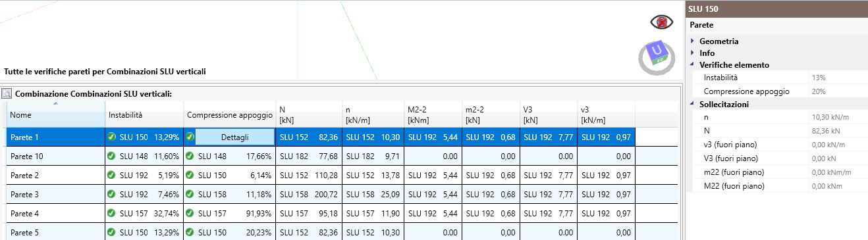This screenshot has width=868, height=240.
Task: Click green check icon in Parete 4 Instabilità
Action: click(x=111, y=213)
